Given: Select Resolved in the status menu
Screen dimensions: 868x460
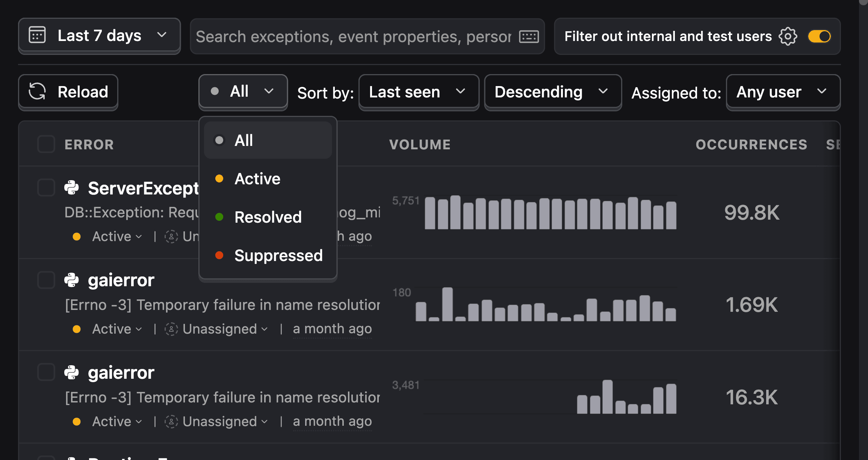Looking at the screenshot, I should coord(268,217).
